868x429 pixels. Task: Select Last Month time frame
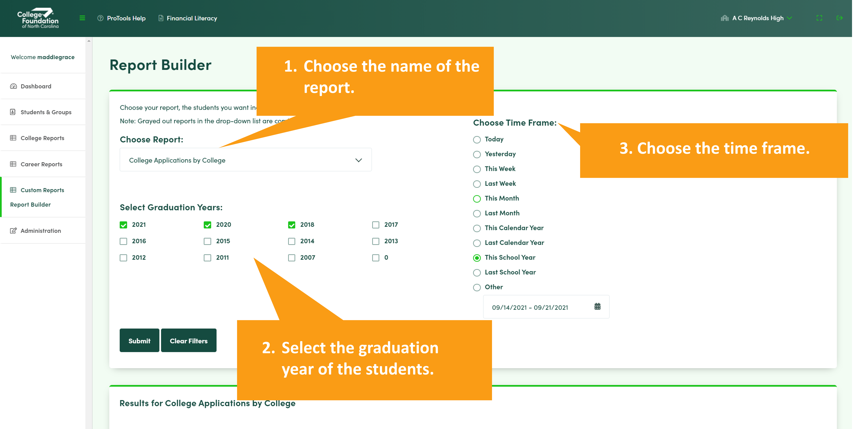[x=477, y=214]
